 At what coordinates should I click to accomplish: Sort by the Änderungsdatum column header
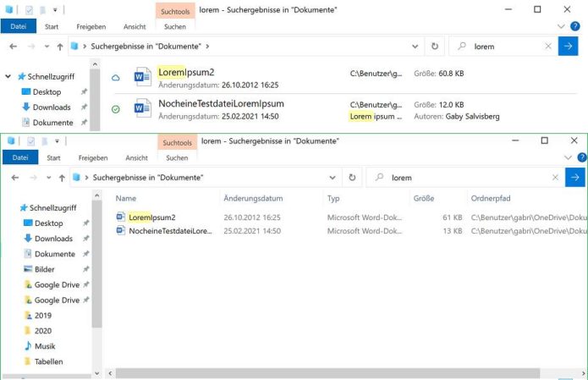pos(252,198)
